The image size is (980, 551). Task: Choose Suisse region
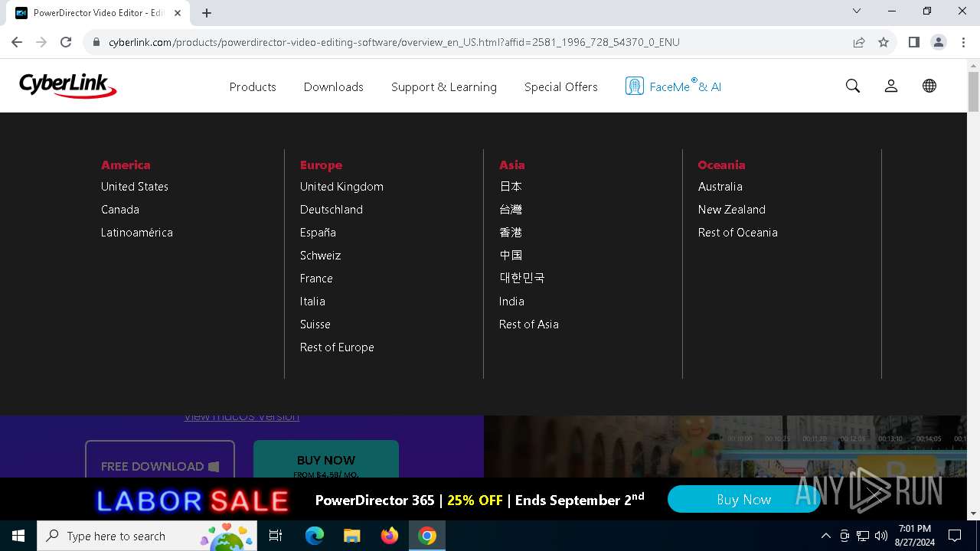tap(315, 324)
